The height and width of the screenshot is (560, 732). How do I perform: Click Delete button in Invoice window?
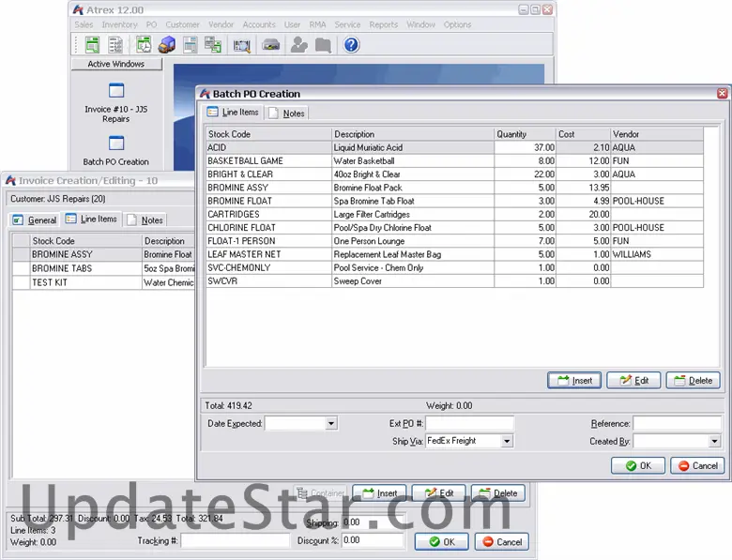tap(498, 493)
